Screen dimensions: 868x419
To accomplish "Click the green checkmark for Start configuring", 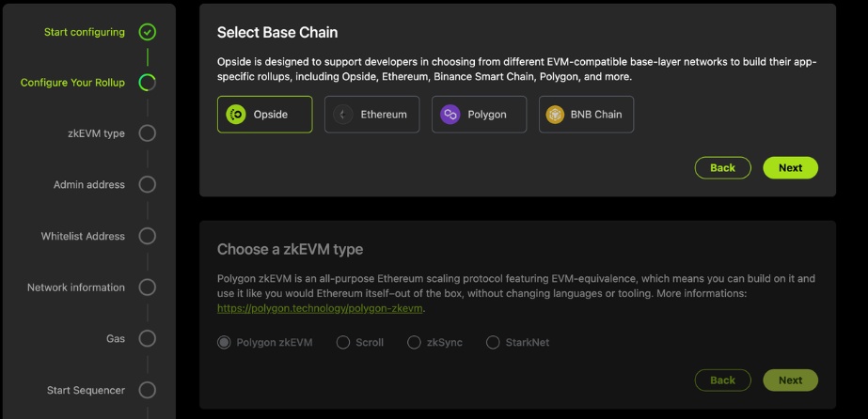I will click(x=148, y=32).
